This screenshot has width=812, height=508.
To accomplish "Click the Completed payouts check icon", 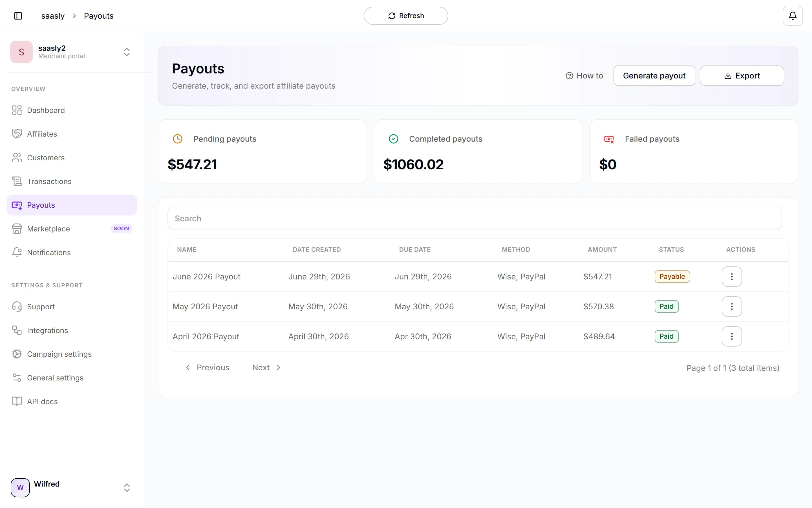I will click(x=393, y=139).
